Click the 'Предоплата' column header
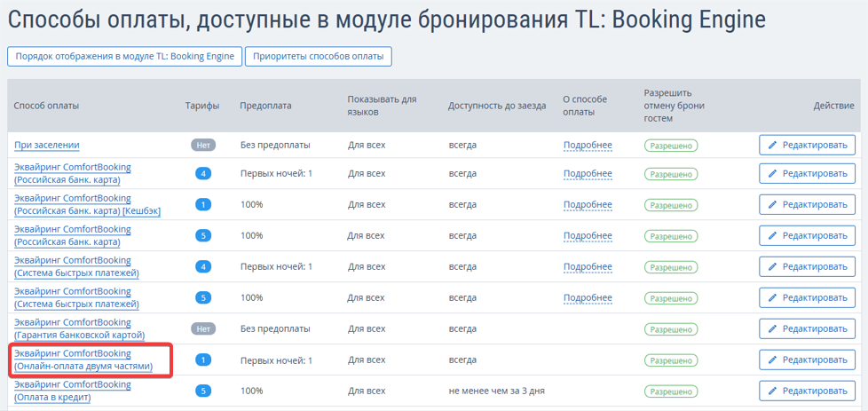The image size is (868, 411). click(265, 106)
